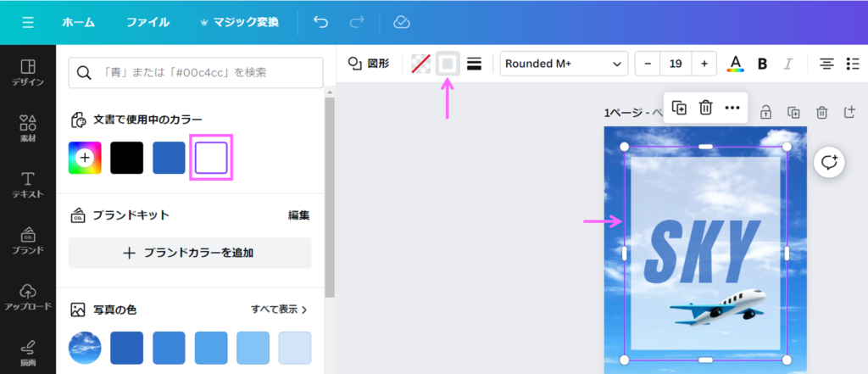This screenshot has height=374, width=868.
Task: Click the comment bubble icon
Action: pyautogui.click(x=829, y=162)
